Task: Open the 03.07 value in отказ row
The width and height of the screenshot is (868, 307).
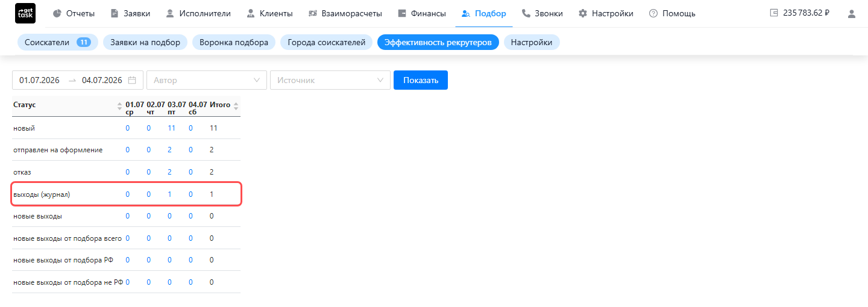Action: [169, 172]
